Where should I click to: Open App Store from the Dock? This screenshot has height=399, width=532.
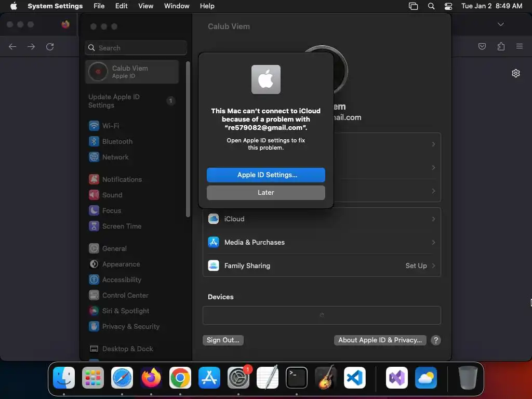[209, 378]
